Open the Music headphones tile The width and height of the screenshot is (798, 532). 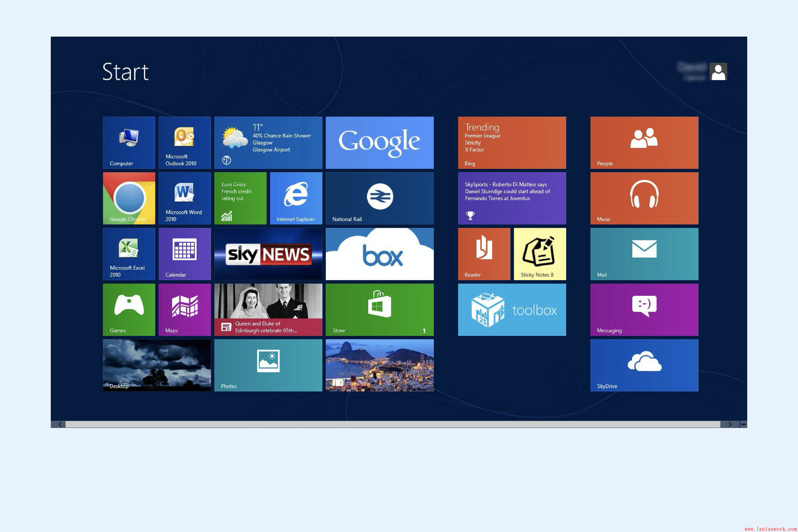[x=644, y=198]
